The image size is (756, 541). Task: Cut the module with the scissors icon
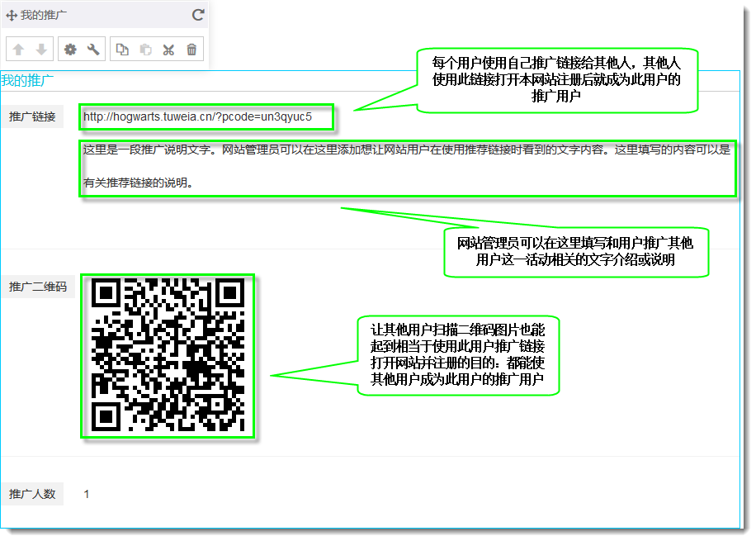168,50
